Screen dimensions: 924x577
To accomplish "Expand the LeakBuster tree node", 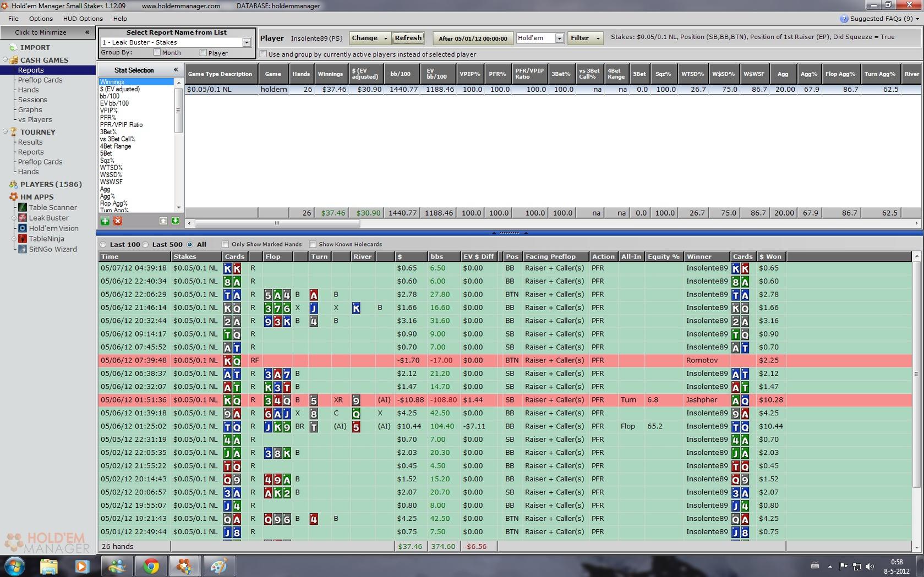I will tap(14, 218).
